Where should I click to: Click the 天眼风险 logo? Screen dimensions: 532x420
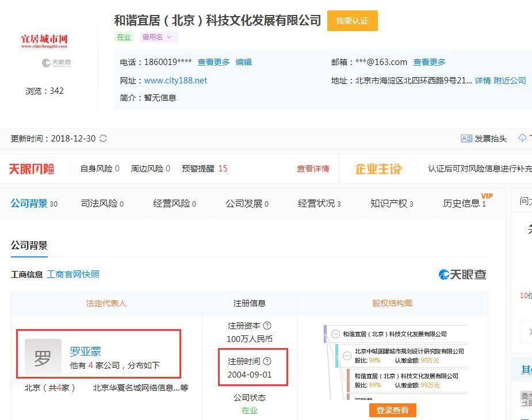pyautogui.click(x=32, y=169)
